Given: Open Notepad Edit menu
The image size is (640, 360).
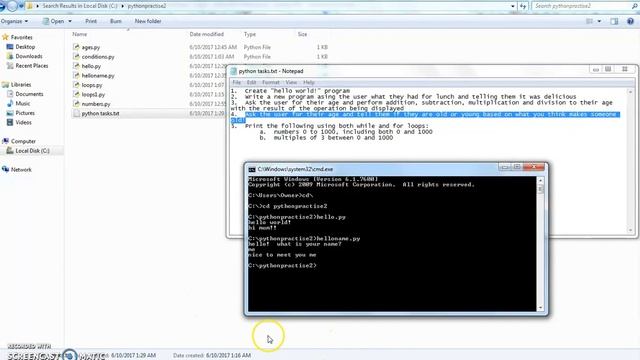Looking at the screenshot, I should [251, 82].
